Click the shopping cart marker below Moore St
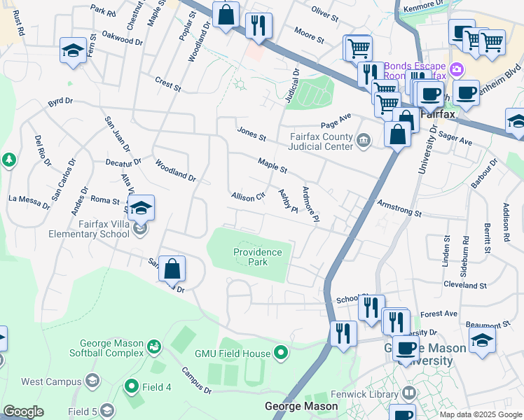 pyautogui.click(x=359, y=49)
